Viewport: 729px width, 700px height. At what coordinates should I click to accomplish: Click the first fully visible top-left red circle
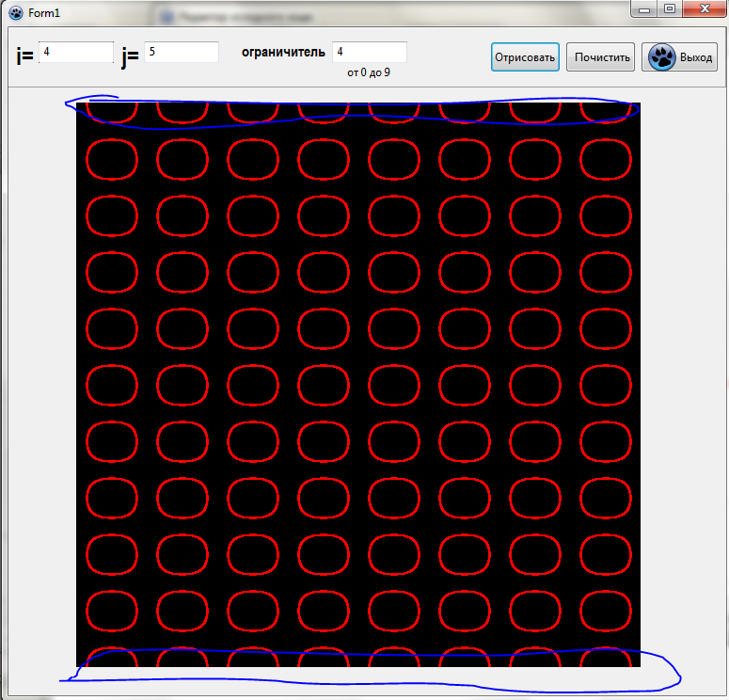(x=112, y=158)
